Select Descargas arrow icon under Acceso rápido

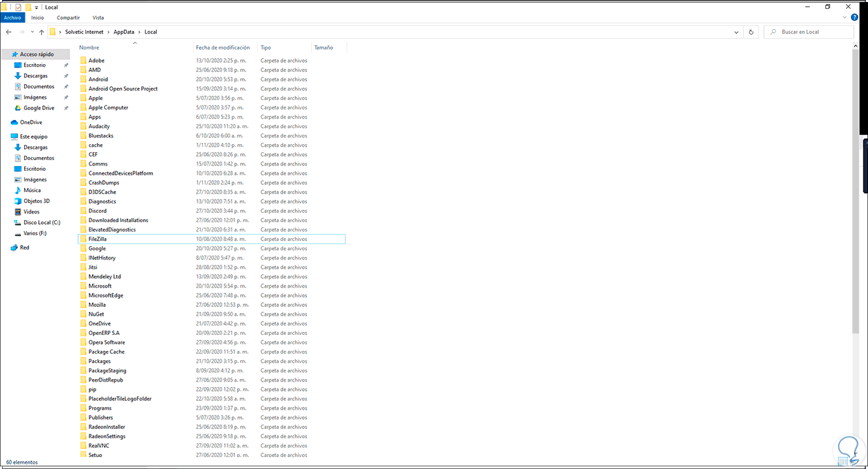coord(18,75)
